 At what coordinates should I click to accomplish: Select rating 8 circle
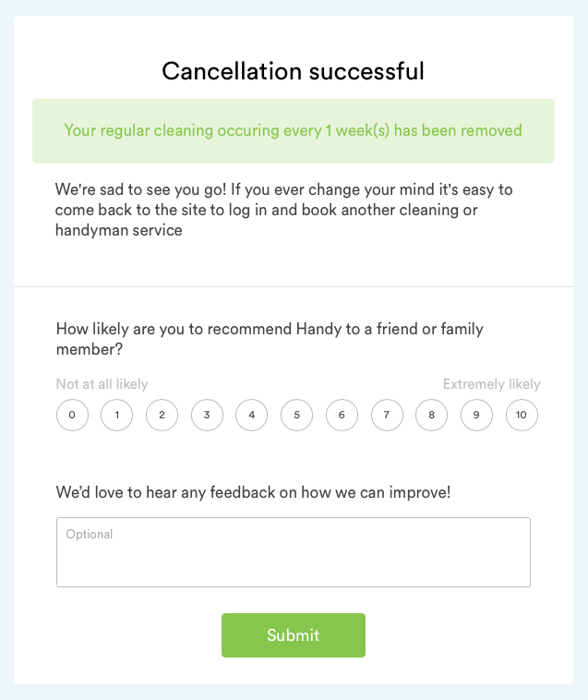(431, 415)
